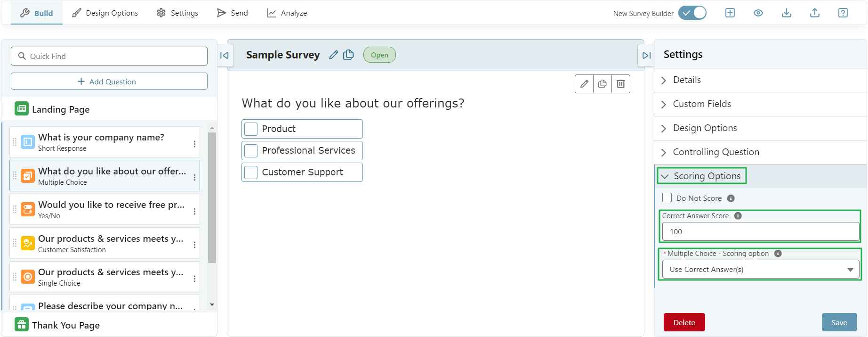Screen dimensions: 868x337
Task: Open help via question mark icon
Action: click(843, 13)
